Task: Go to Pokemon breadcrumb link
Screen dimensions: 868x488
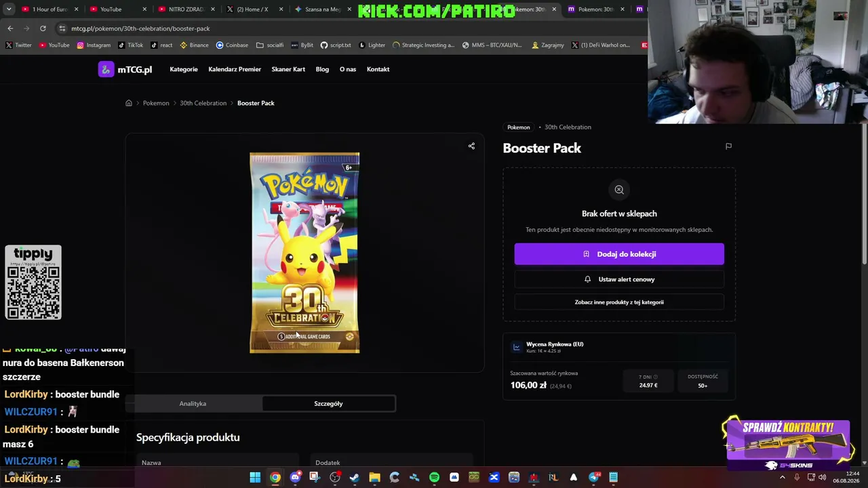Action: (x=156, y=103)
